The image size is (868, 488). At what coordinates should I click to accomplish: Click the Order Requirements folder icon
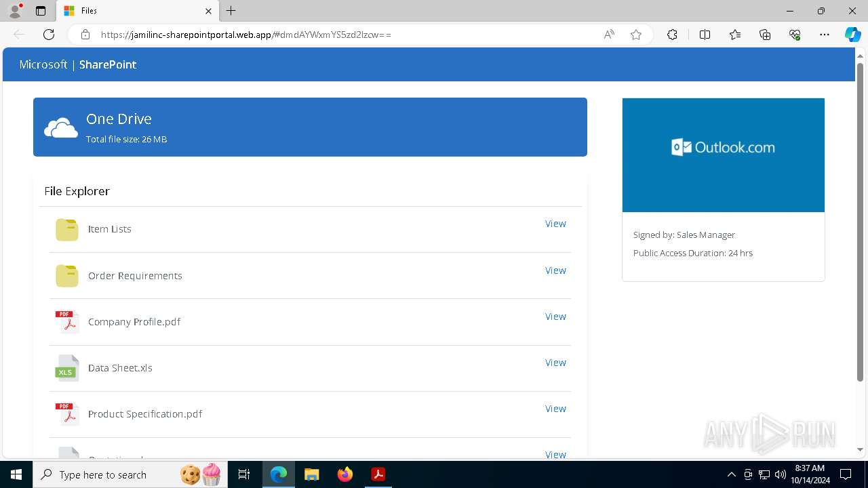(67, 276)
